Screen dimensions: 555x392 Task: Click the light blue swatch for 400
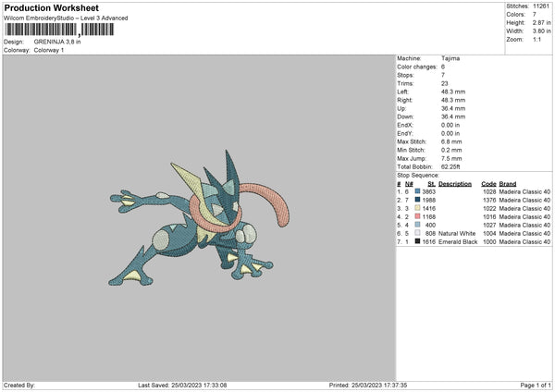pos(417,225)
